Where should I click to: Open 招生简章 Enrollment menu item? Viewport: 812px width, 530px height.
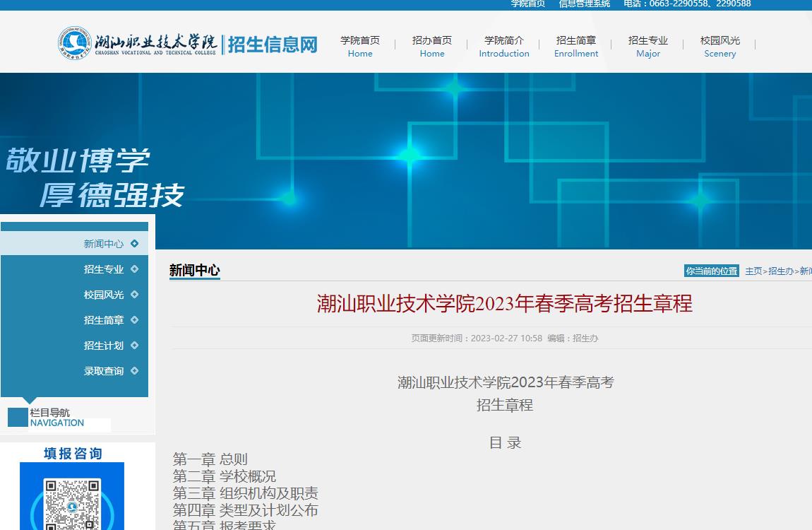click(x=576, y=46)
